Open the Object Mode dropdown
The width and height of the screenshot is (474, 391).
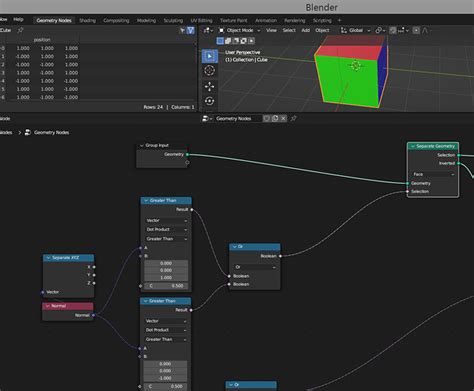click(x=240, y=30)
